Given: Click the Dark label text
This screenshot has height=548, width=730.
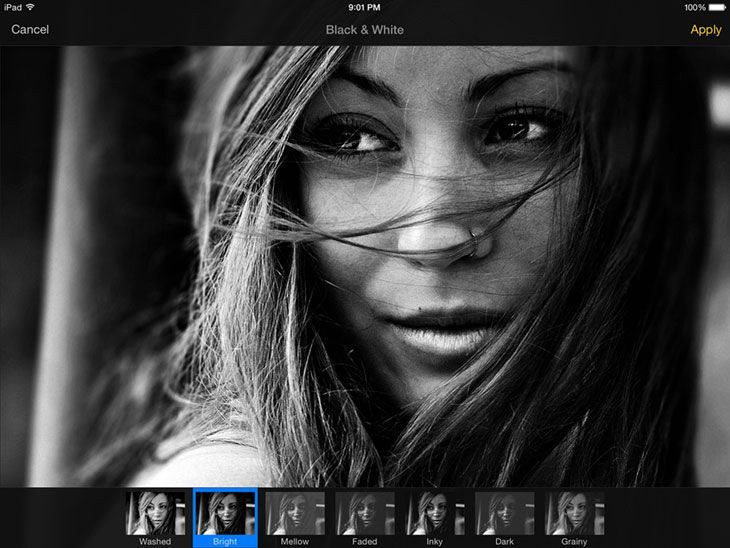Looking at the screenshot, I should tap(504, 541).
